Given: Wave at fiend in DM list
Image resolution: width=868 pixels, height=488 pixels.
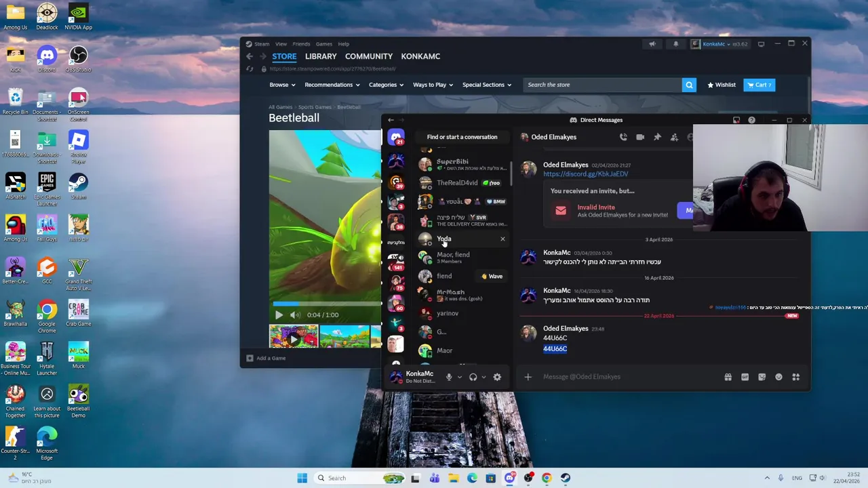Looking at the screenshot, I should point(492,277).
